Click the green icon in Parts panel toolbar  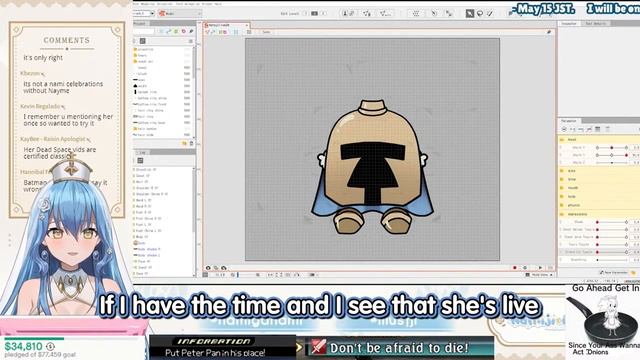(176, 31)
